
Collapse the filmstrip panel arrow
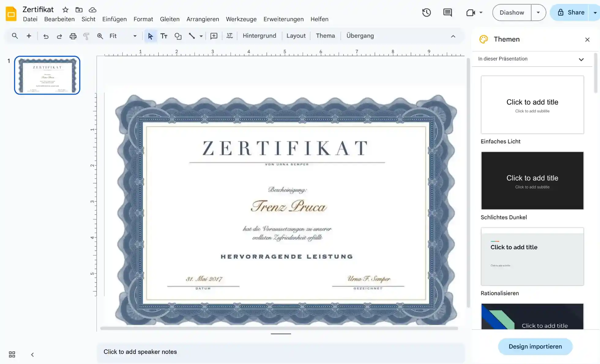pos(32,355)
